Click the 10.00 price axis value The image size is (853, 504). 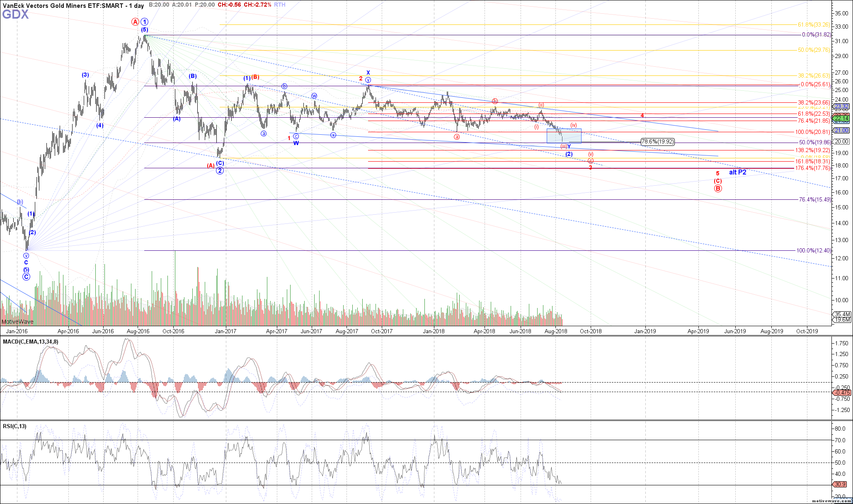(x=841, y=300)
